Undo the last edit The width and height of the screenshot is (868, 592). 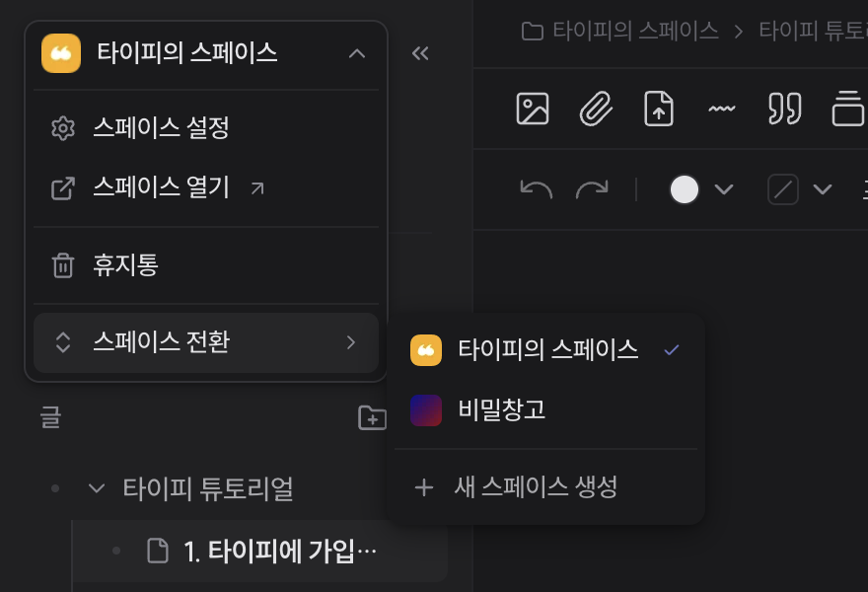pos(536,189)
